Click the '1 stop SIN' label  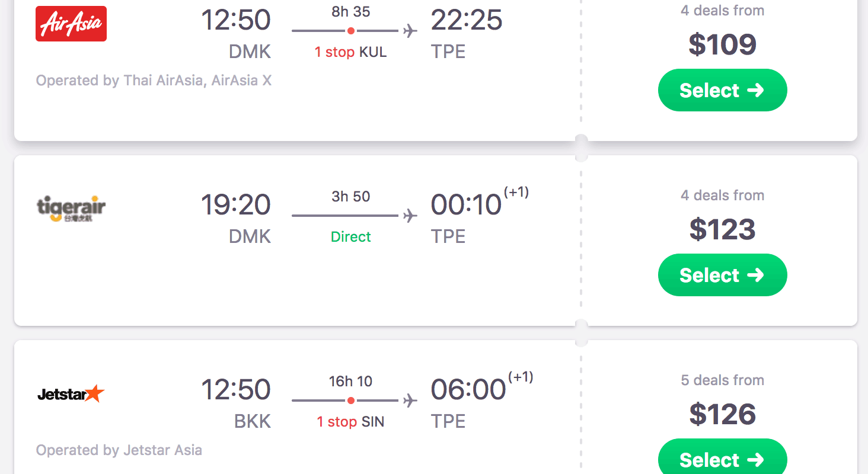pyautogui.click(x=350, y=422)
